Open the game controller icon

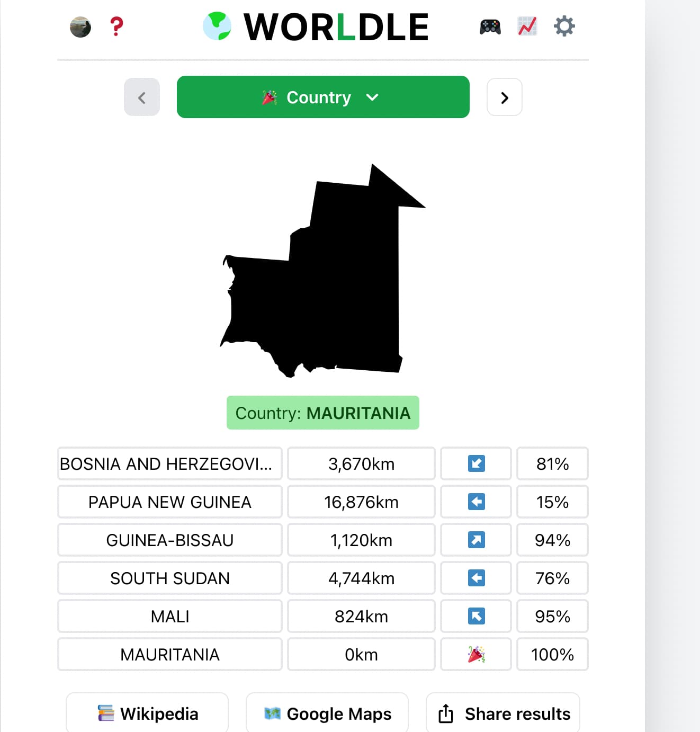point(490,26)
